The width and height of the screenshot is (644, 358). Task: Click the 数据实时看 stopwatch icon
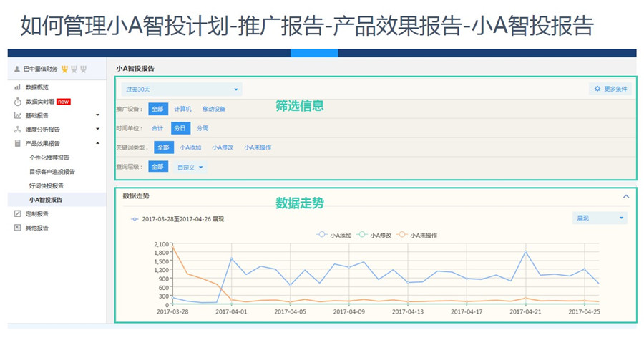tap(18, 102)
